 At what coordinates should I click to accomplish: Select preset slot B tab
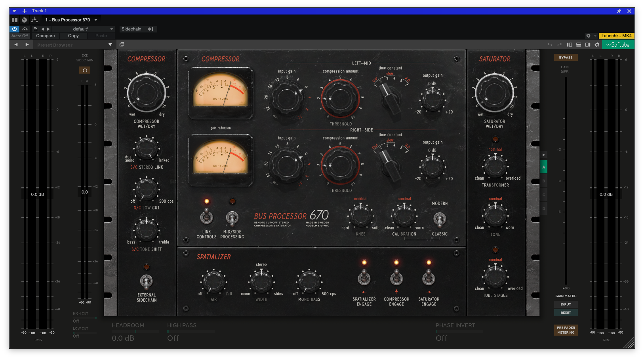click(544, 181)
